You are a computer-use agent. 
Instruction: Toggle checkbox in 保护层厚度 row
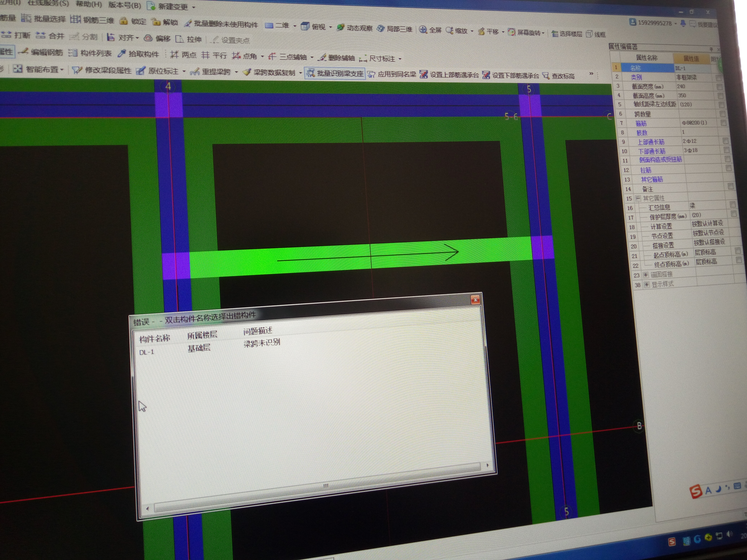tap(734, 214)
